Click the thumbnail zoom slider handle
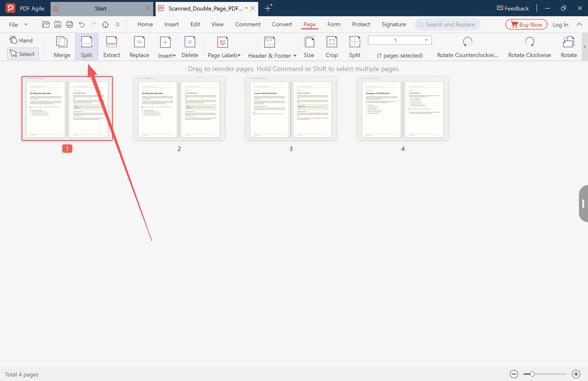 click(x=532, y=374)
